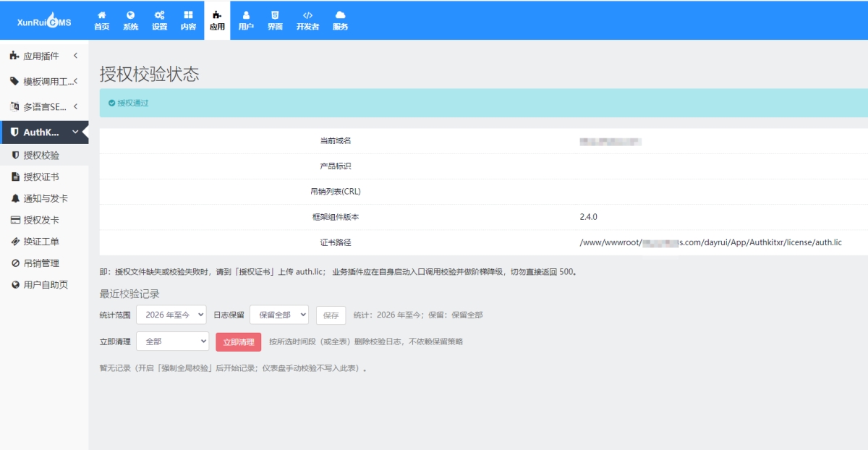Click the XunRuiCMS logo

(44, 22)
